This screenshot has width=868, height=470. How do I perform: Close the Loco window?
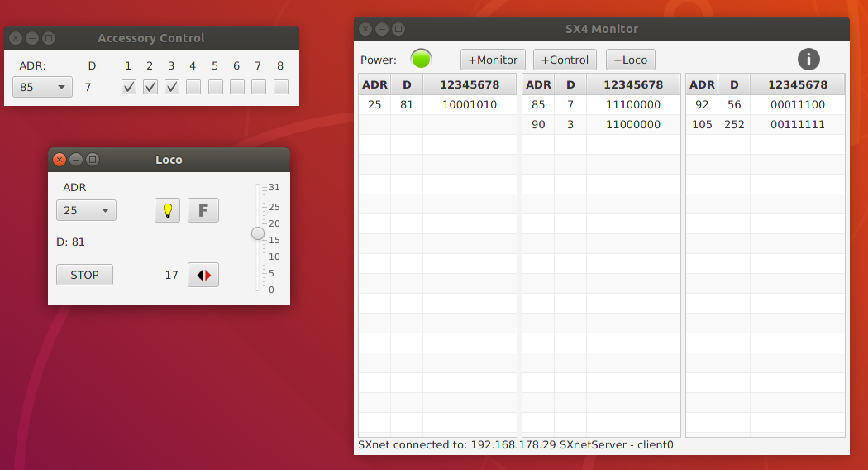[x=60, y=160]
